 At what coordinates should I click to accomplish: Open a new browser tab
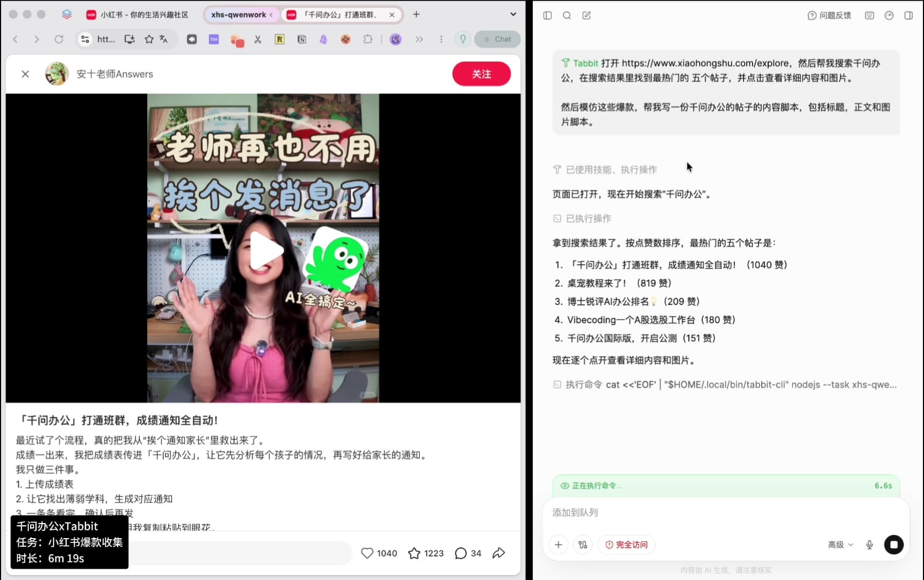(416, 15)
